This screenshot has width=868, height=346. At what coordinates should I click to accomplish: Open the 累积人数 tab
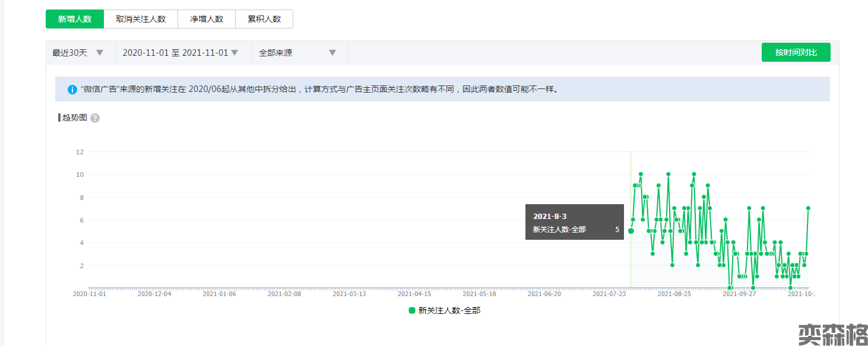264,19
